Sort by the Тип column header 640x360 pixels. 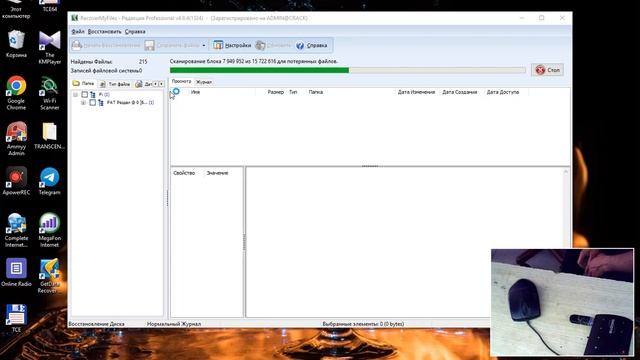tap(293, 92)
